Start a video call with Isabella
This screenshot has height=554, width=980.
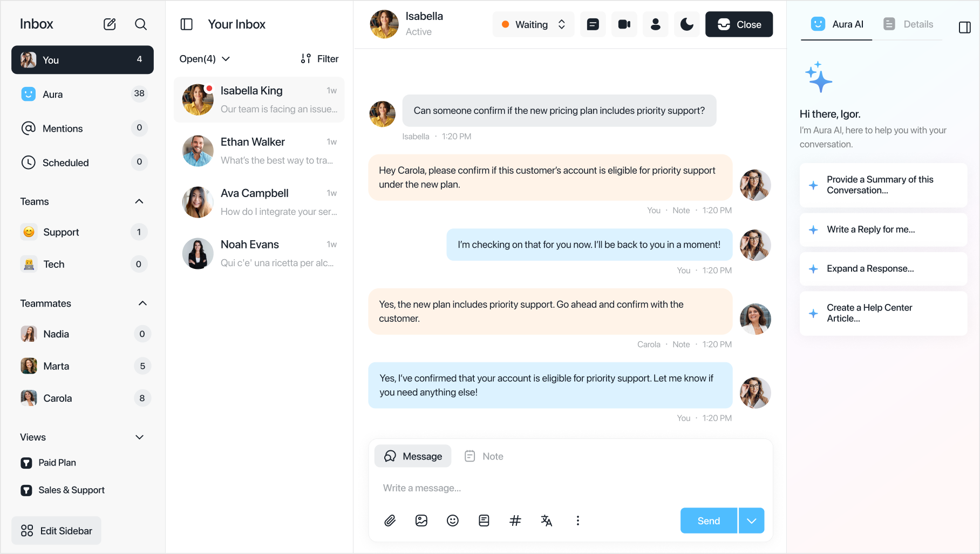pos(624,24)
